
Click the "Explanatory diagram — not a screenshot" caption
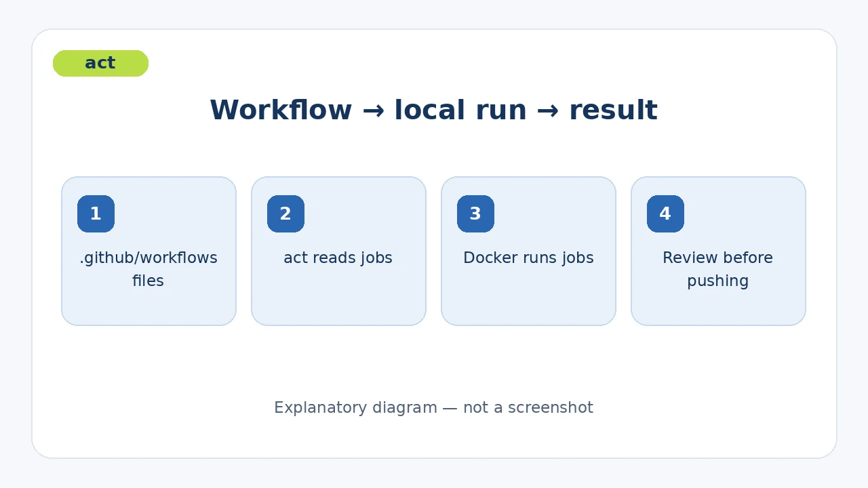[x=433, y=408]
